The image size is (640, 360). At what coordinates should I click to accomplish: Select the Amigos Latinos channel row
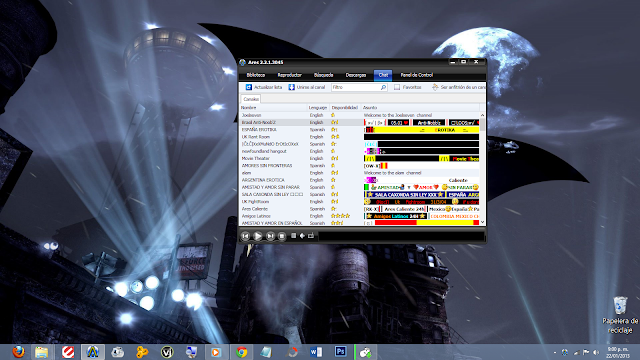pyautogui.click(x=360, y=216)
